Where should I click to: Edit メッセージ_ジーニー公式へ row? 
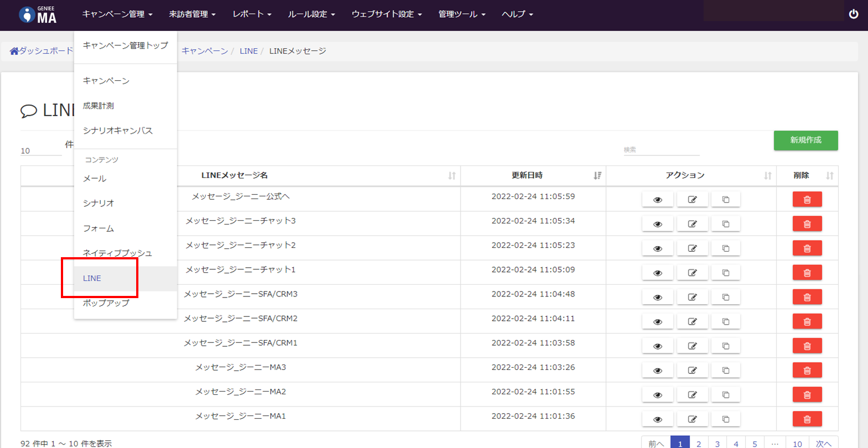tap(692, 199)
